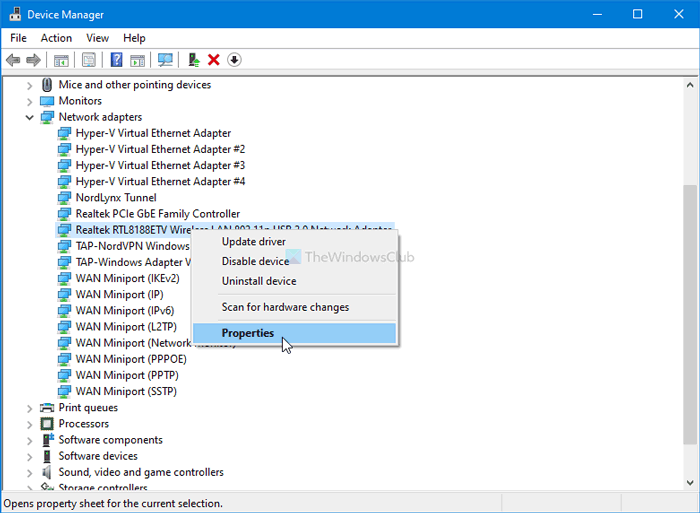
Task: Select WAN Miniport (PPTP)
Action: coord(127,375)
